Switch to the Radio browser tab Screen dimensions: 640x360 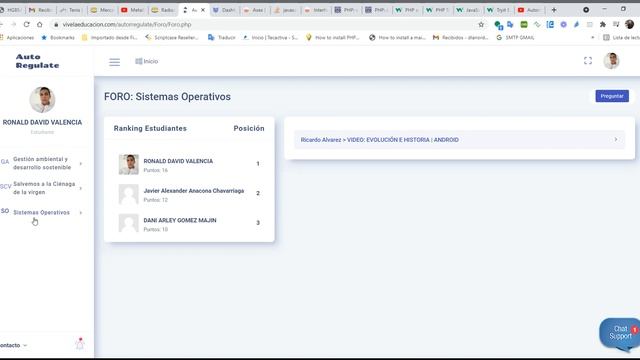(163, 10)
